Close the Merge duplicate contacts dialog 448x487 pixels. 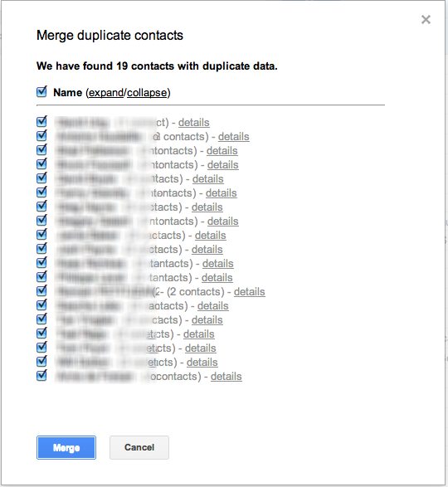click(426, 20)
